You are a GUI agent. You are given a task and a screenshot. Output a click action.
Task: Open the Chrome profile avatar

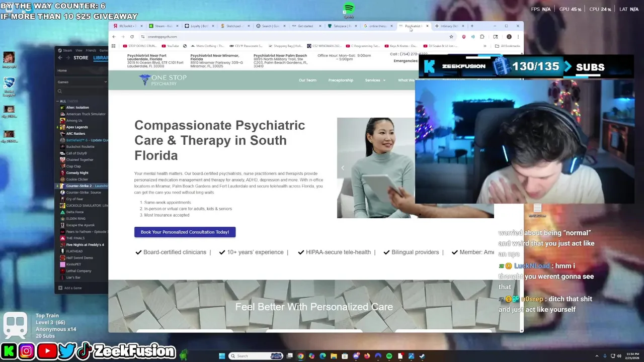[x=509, y=37]
